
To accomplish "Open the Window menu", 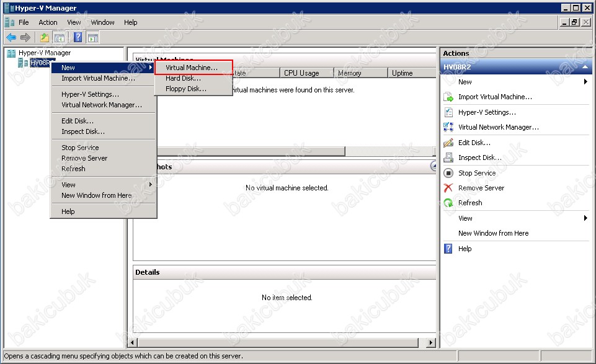I will pyautogui.click(x=102, y=22).
